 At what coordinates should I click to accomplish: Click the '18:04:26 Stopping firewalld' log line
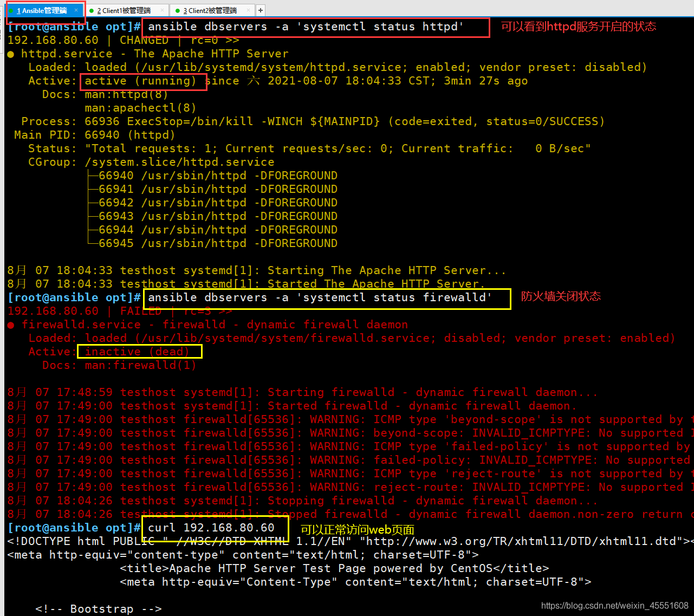pyautogui.click(x=303, y=501)
